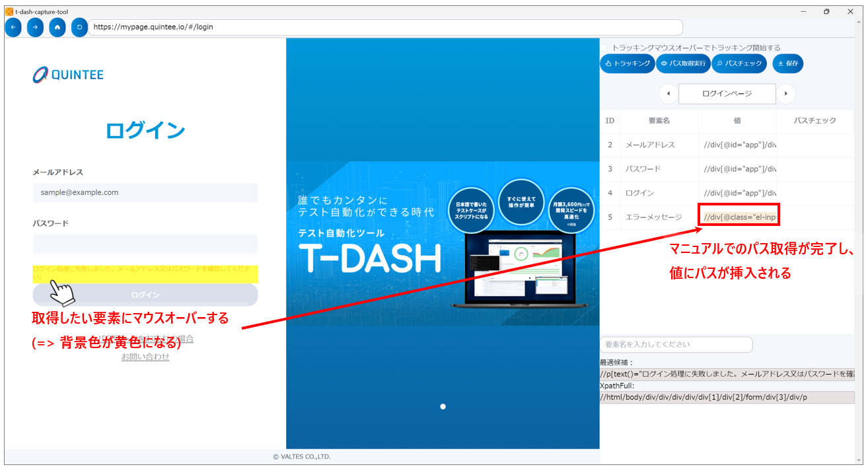Click the browser back arrow button

point(13,27)
